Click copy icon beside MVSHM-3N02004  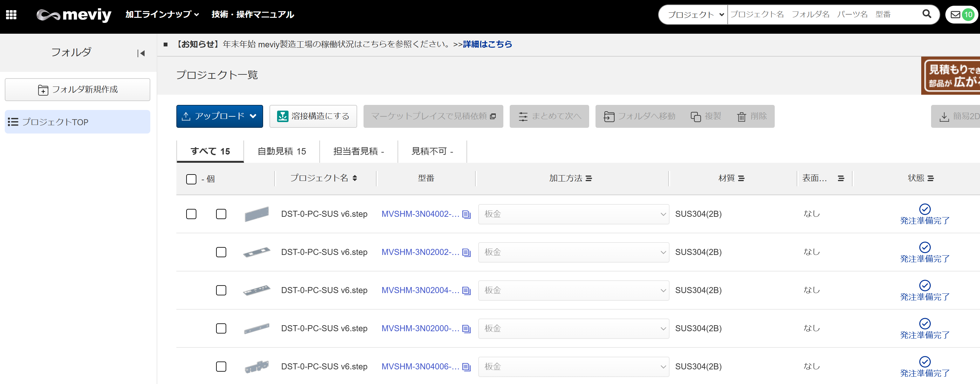coord(466,291)
